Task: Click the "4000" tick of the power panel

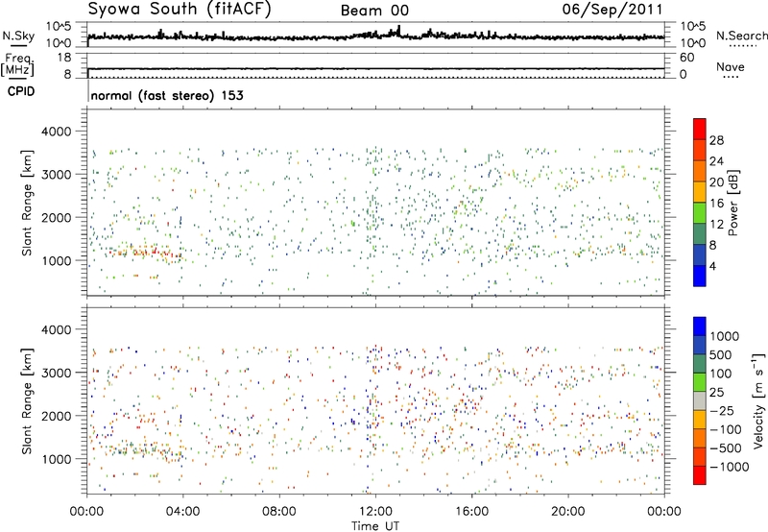Action: coord(56,132)
